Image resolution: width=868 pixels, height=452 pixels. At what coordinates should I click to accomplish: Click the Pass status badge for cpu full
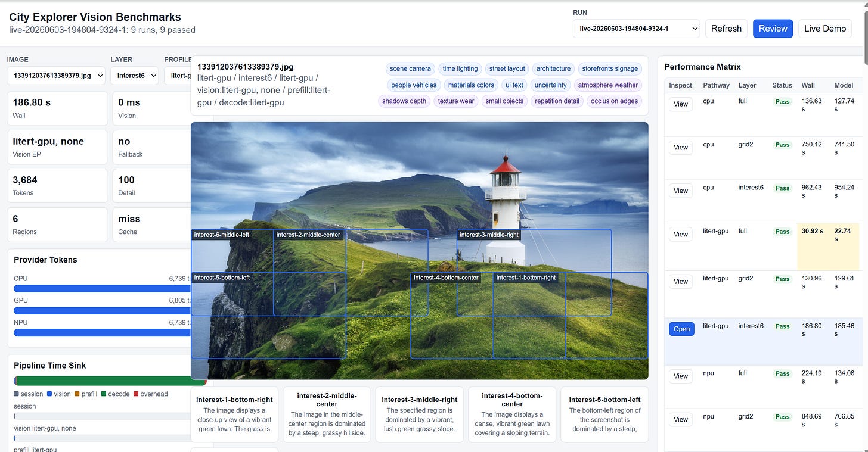coord(782,102)
